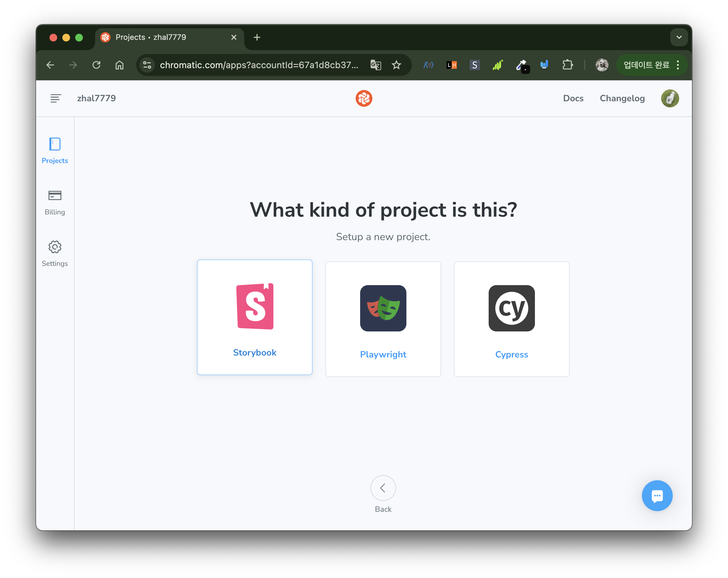Bookmark this page with the star icon
The image size is (728, 578).
(396, 65)
